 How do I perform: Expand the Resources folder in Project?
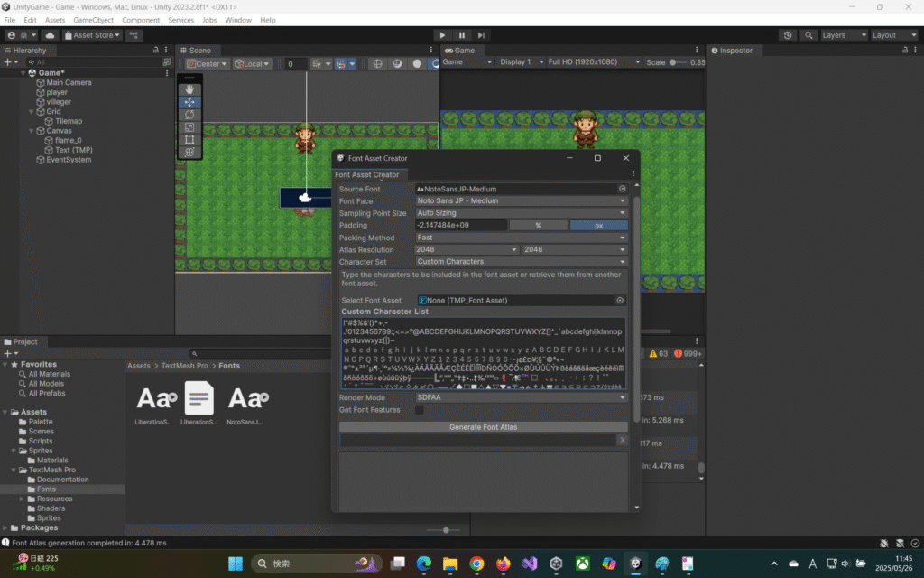pos(23,499)
